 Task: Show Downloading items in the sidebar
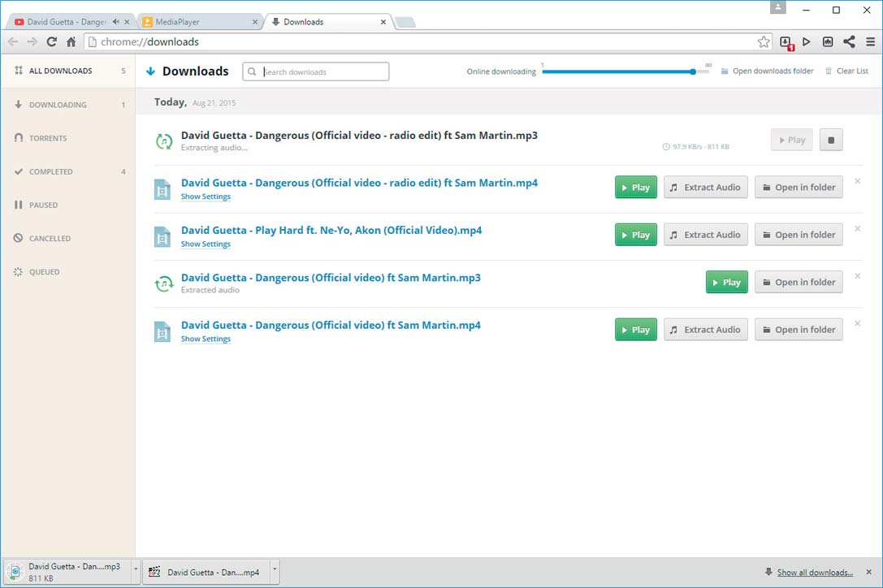pyautogui.click(x=68, y=105)
